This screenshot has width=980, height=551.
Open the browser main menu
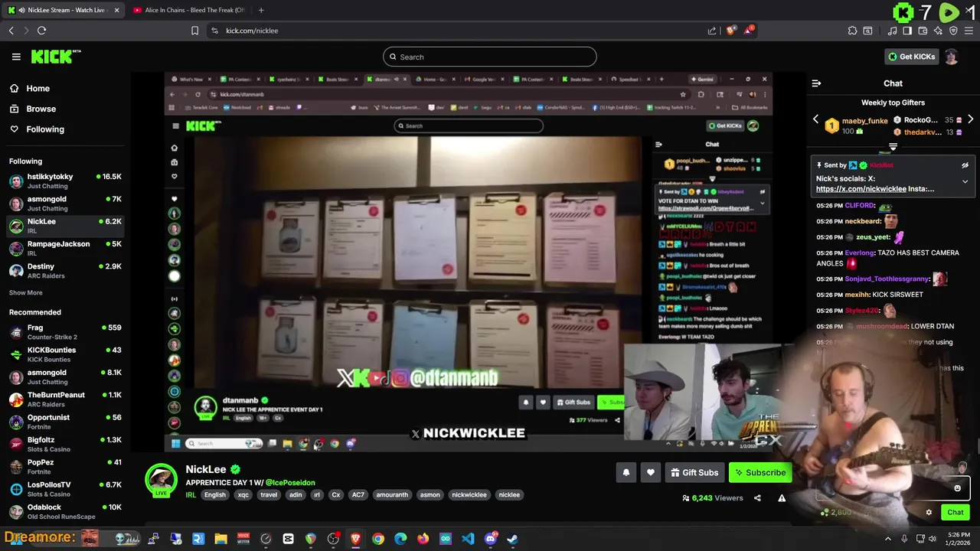click(x=969, y=31)
